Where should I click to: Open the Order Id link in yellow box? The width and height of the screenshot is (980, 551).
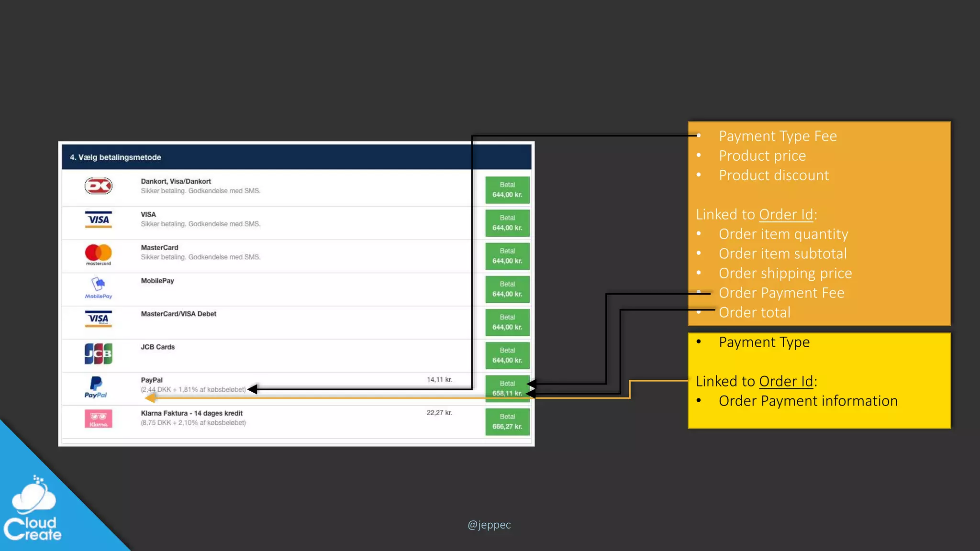click(786, 381)
